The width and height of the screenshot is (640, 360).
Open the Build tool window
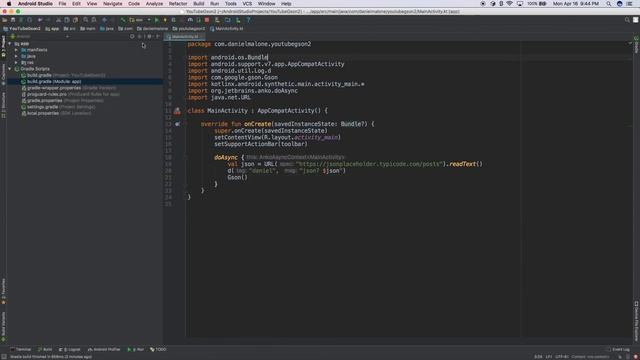(45, 349)
